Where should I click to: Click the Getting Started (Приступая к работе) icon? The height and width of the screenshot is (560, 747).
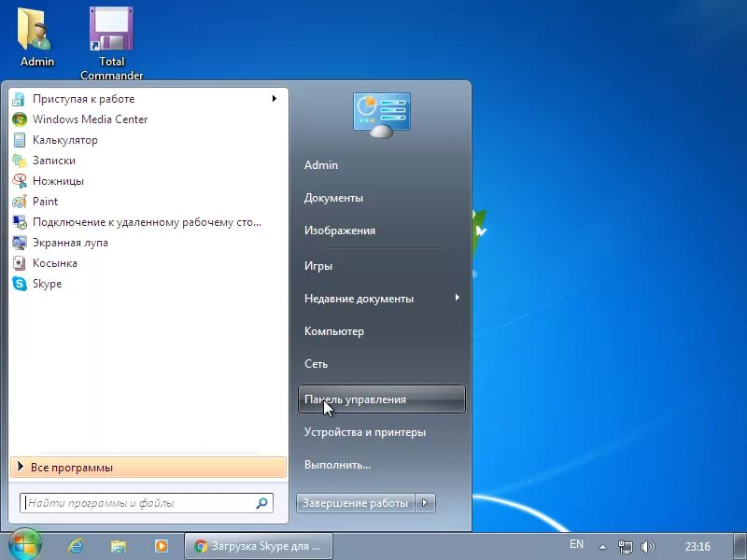[x=19, y=99]
